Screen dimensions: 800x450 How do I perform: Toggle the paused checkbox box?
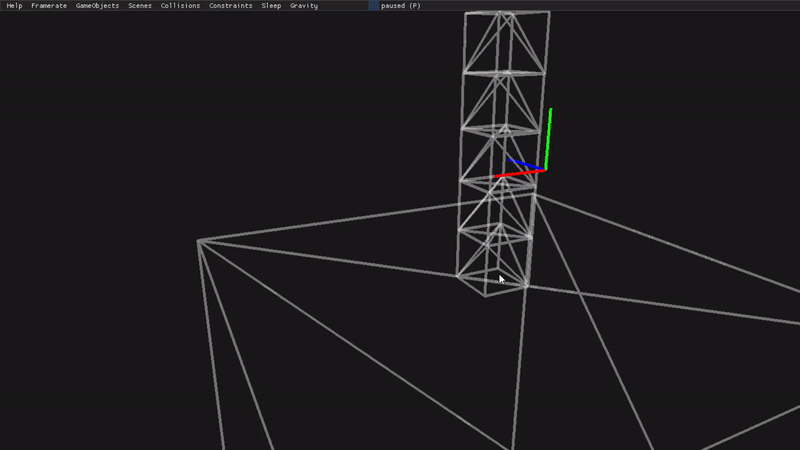tap(374, 6)
